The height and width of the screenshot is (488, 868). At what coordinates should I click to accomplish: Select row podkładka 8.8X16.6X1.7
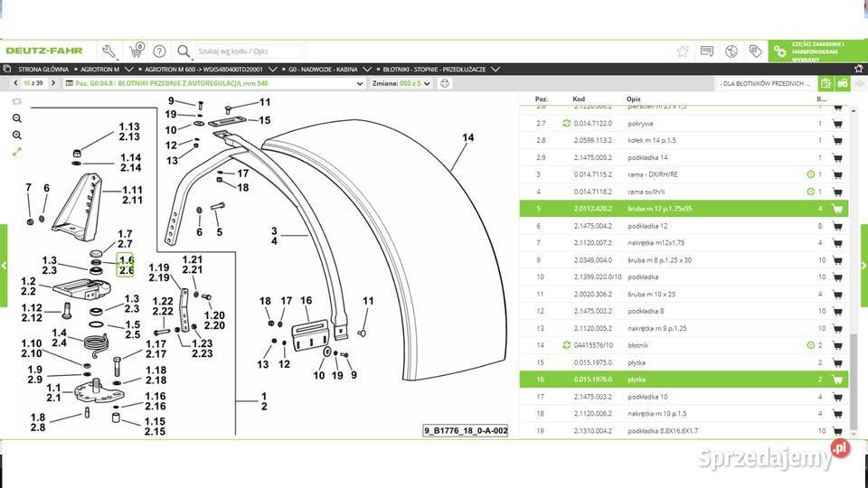tap(684, 430)
